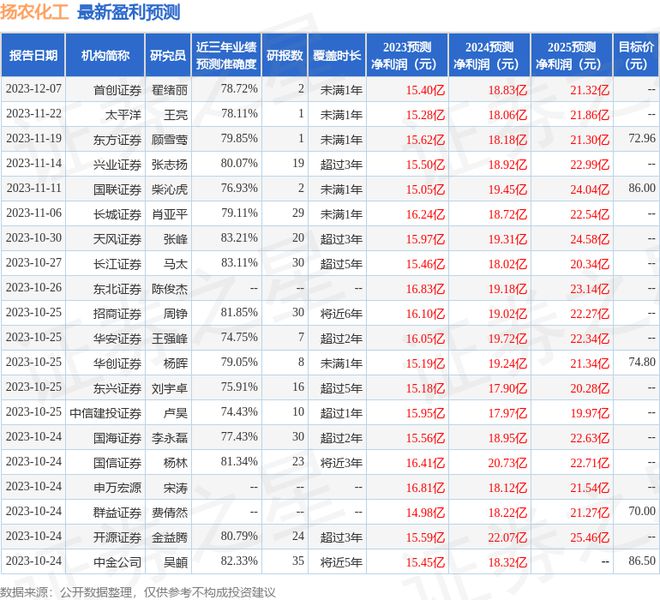The height and width of the screenshot is (600, 660).
Task: Select institution 东兴证券
Action: (x=117, y=388)
